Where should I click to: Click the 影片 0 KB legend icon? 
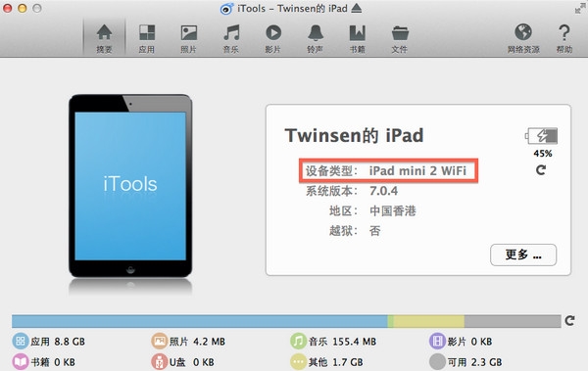tap(437, 341)
